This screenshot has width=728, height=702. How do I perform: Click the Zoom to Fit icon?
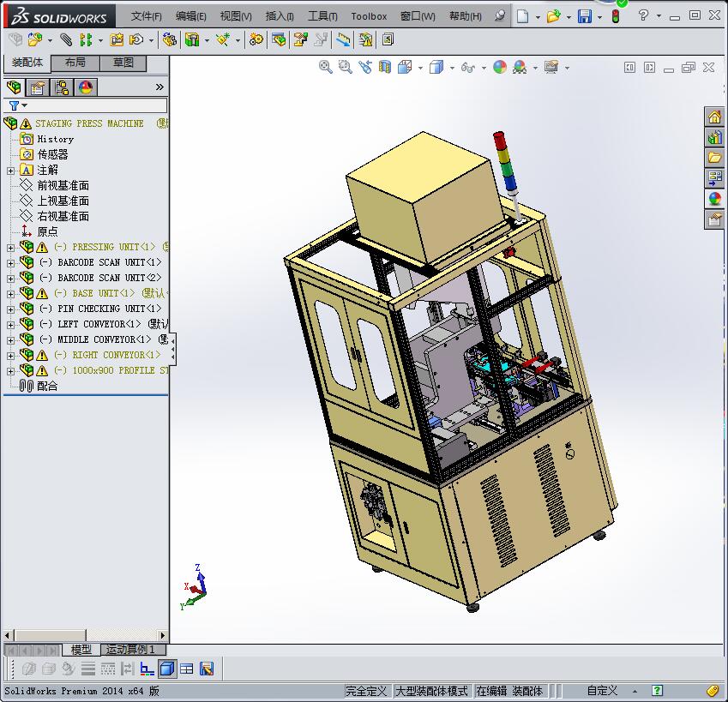pyautogui.click(x=326, y=67)
